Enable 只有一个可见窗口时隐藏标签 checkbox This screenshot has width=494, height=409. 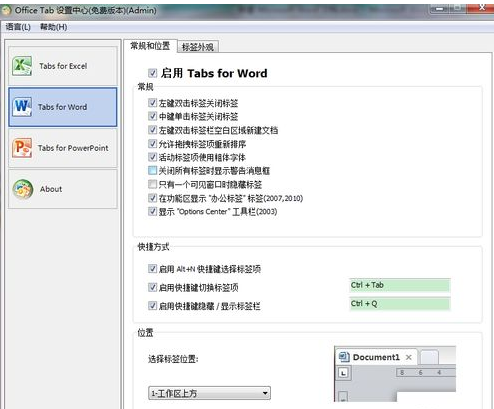pyautogui.click(x=152, y=184)
